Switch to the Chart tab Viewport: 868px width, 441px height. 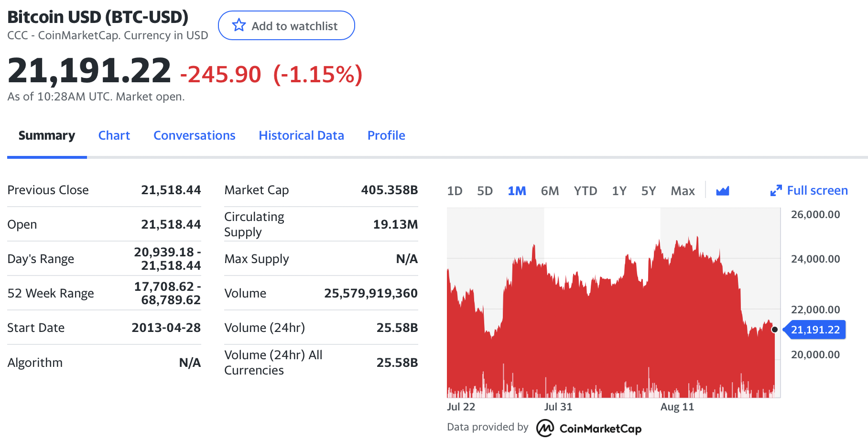pos(114,135)
